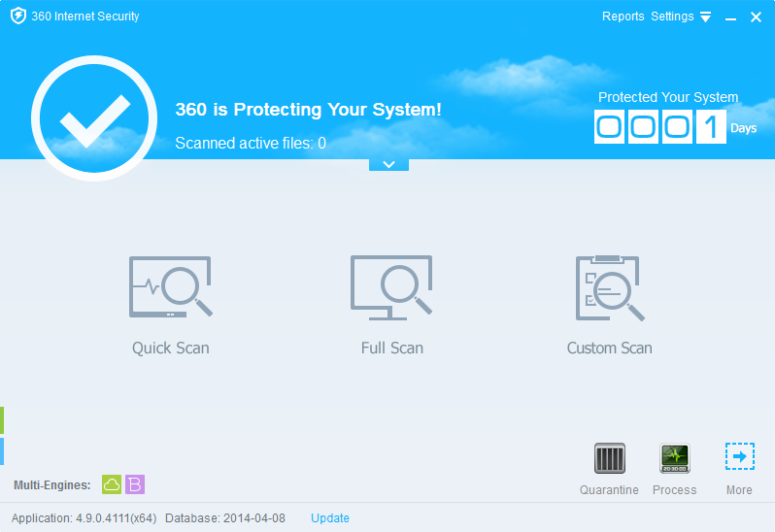Click the protected days counter
This screenshot has width=775, height=532.
[x=660, y=127]
